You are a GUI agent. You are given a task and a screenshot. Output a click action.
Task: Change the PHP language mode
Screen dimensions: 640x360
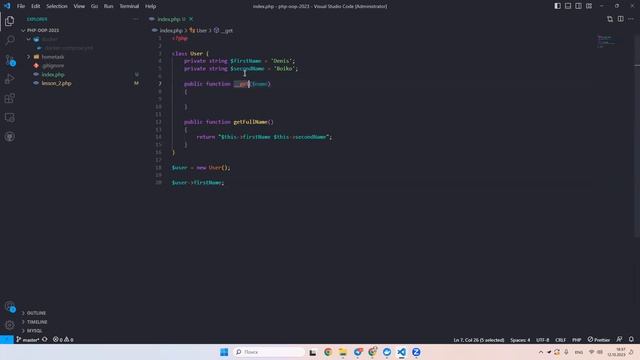(x=576, y=340)
